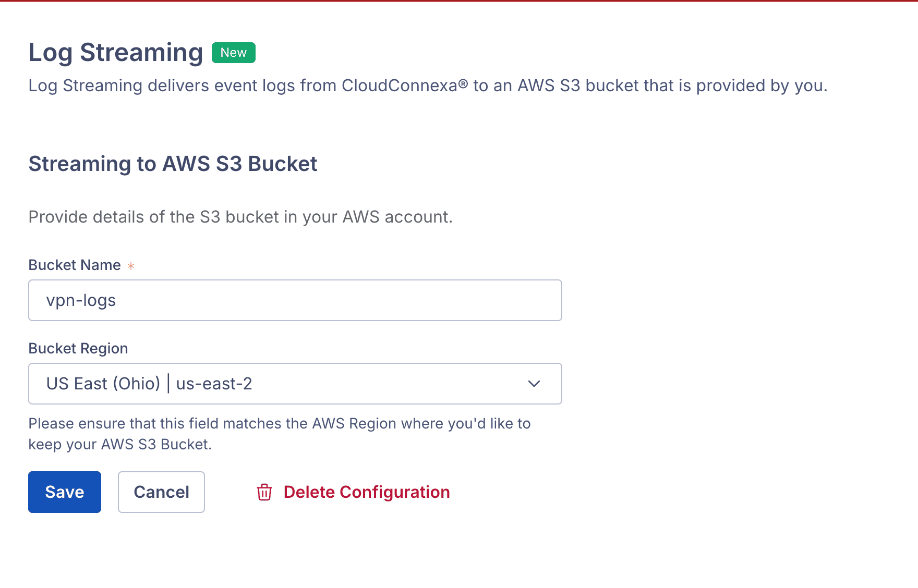Viewport: 918px width, 588px height.
Task: Click the CloudConnexa description sentence
Action: (x=428, y=85)
